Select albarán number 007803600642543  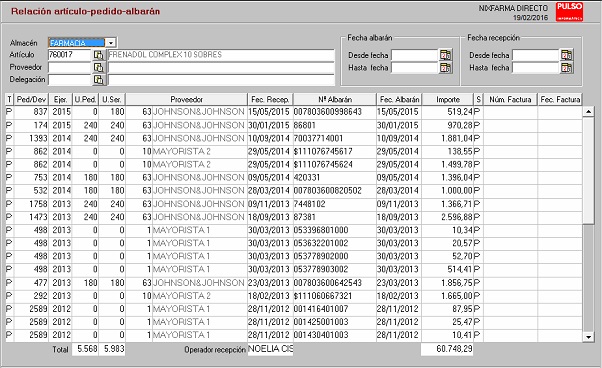328,283
